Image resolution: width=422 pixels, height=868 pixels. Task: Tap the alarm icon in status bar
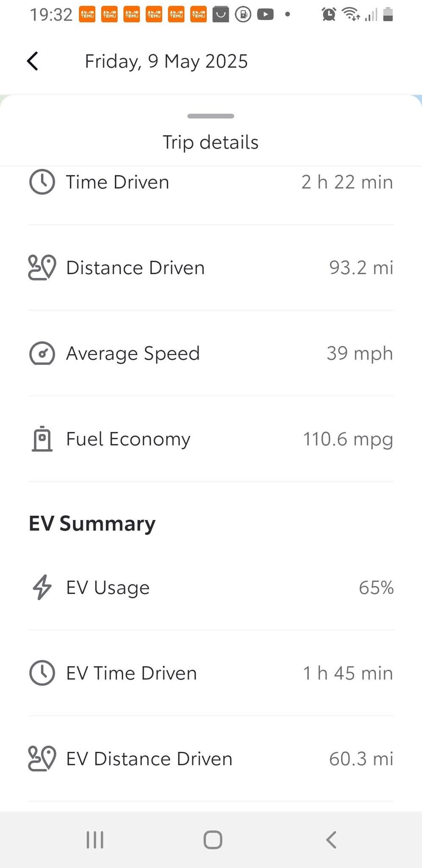click(x=329, y=14)
